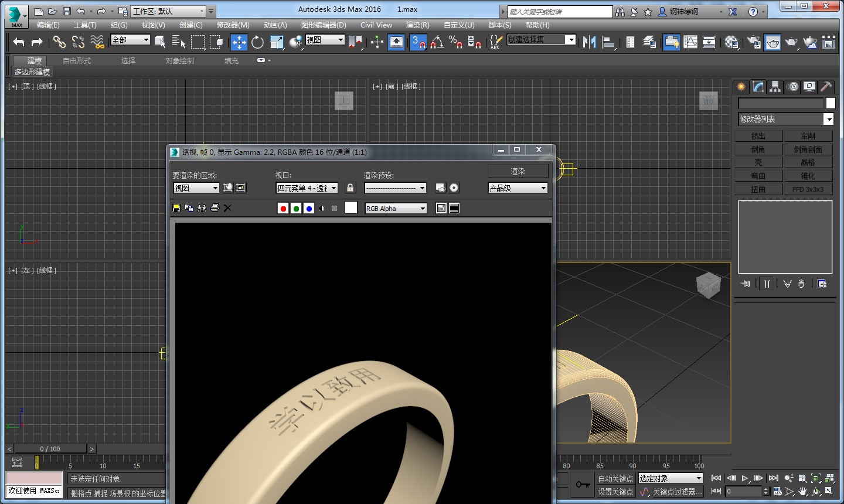Switch to the Utilities hammer panel
The height and width of the screenshot is (504, 844).
coord(826,87)
